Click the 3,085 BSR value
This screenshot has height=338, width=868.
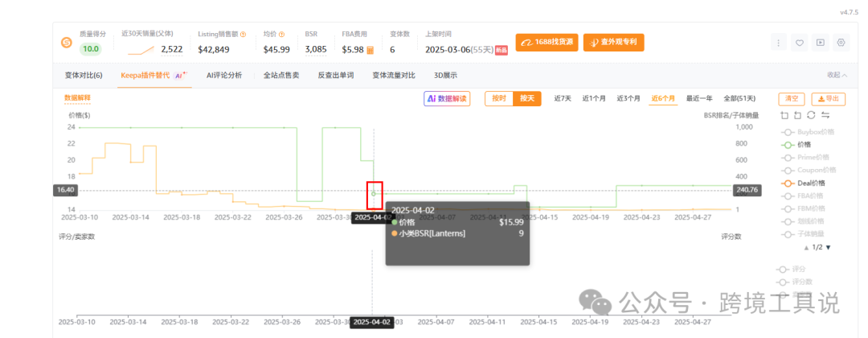[x=316, y=49]
